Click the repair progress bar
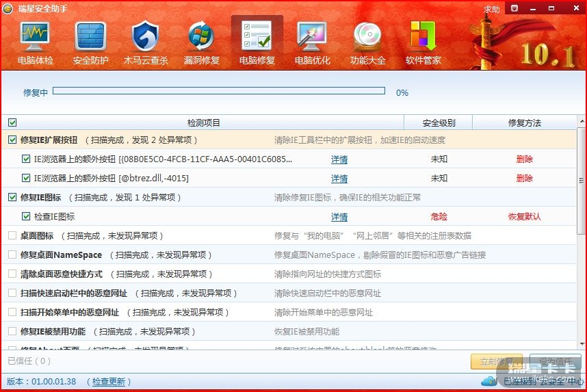Viewport: 587px width, 392px height. coord(219,91)
